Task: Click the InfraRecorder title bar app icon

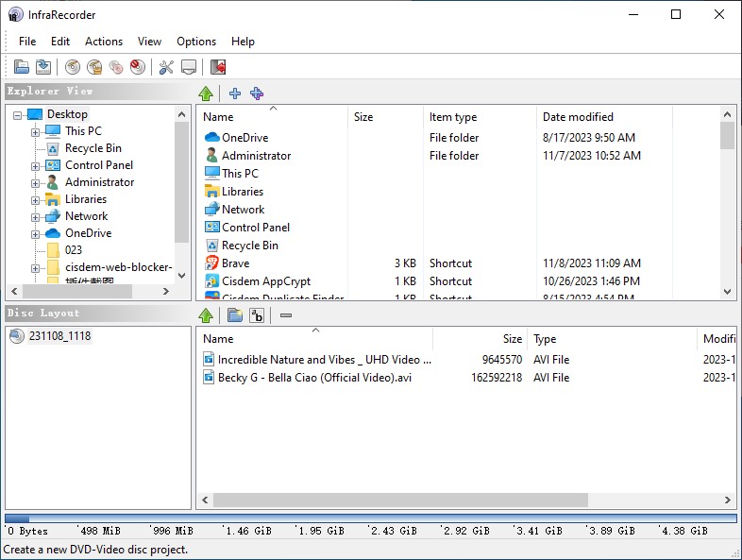Action: click(15, 15)
